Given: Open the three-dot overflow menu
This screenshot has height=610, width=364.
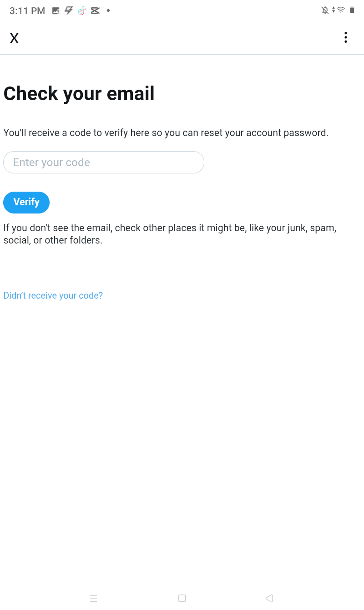Looking at the screenshot, I should pos(346,38).
